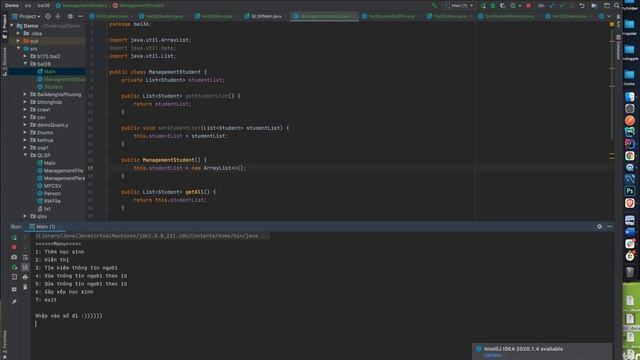Minimize the Run panel
This screenshot has width=640, height=360.
point(609,227)
